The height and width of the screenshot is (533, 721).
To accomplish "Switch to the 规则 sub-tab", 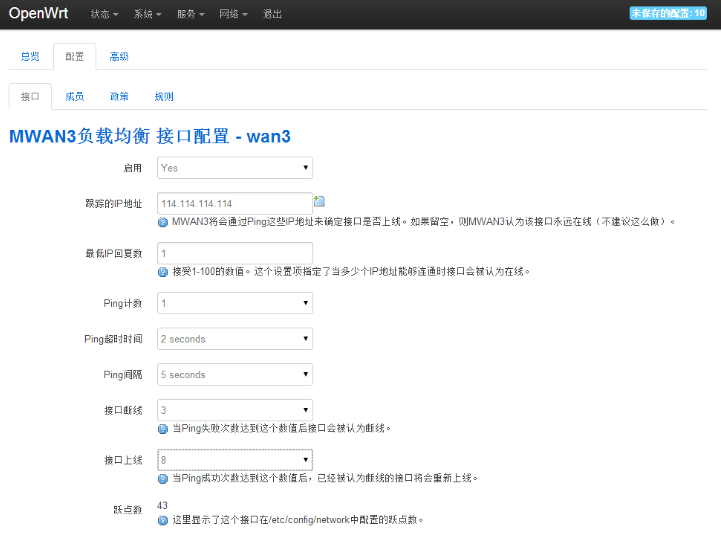I will coord(164,97).
